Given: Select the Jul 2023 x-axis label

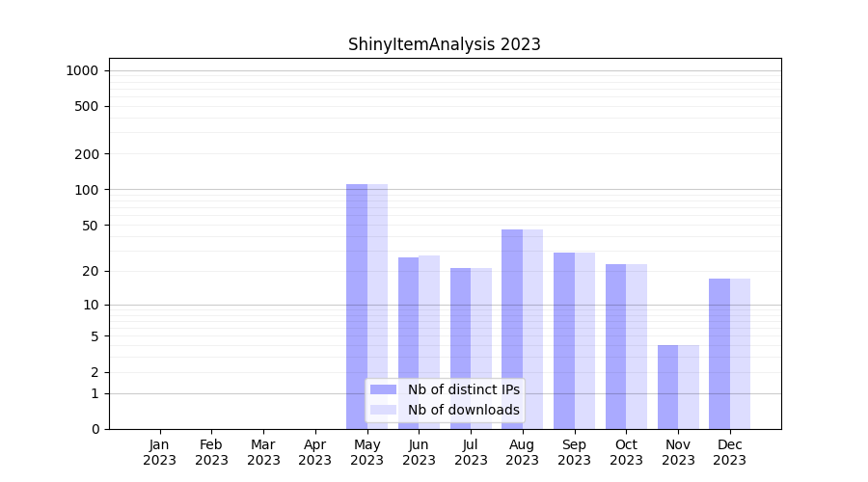Looking at the screenshot, I should (x=471, y=452).
